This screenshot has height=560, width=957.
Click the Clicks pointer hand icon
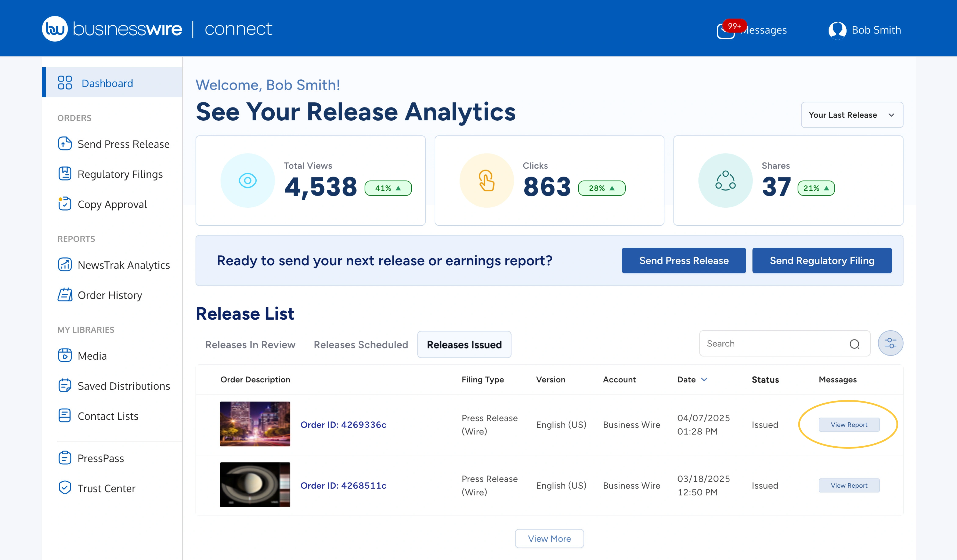[487, 181]
